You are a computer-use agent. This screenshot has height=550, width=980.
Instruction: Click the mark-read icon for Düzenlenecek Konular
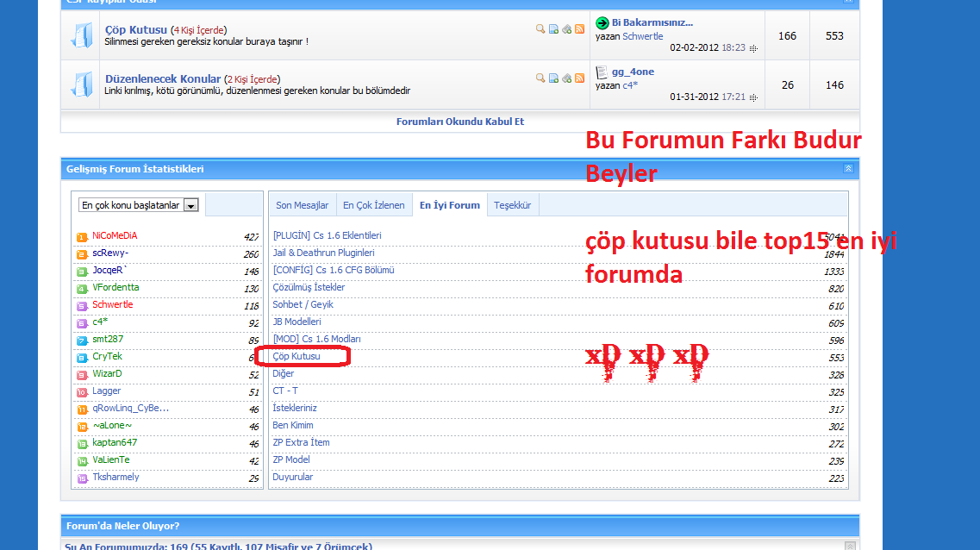point(566,78)
